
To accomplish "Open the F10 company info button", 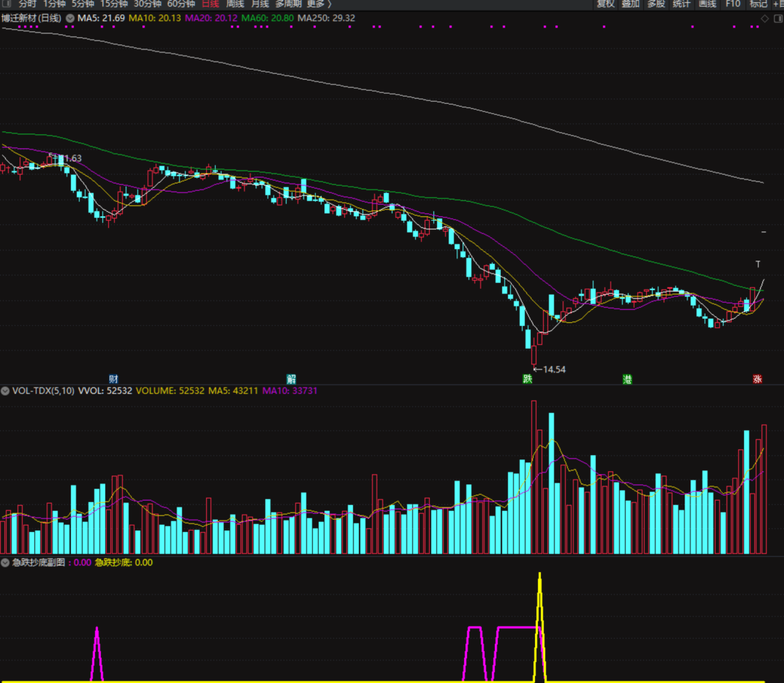I will point(733,4).
